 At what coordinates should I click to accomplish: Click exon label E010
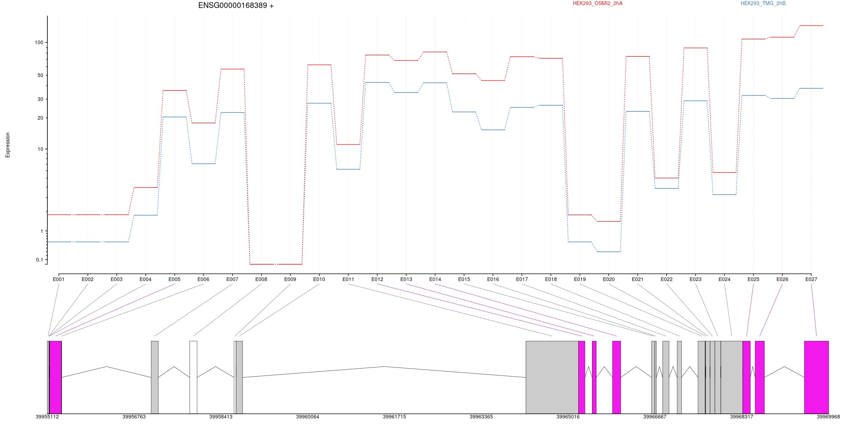click(319, 279)
